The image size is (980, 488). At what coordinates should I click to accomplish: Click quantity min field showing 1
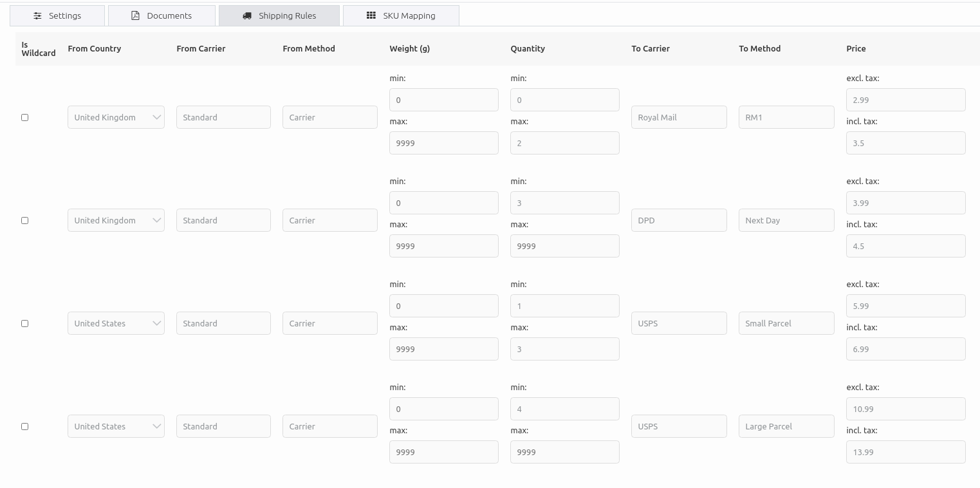(x=565, y=306)
